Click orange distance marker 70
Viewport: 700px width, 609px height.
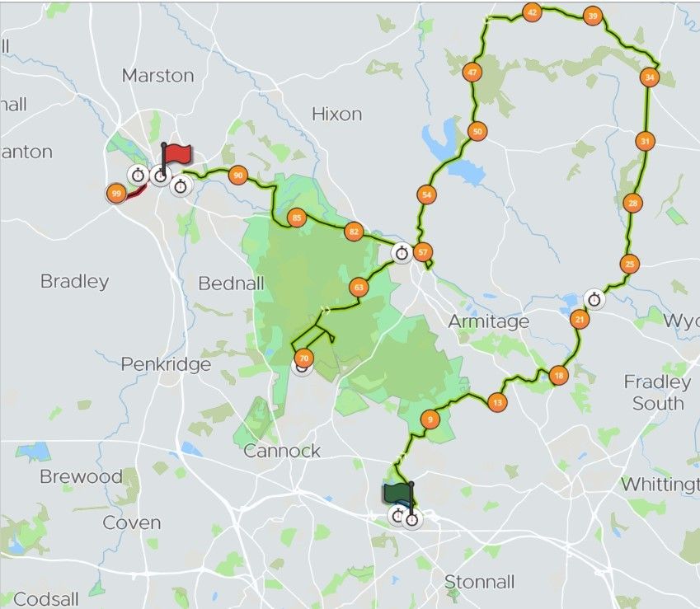304,358
